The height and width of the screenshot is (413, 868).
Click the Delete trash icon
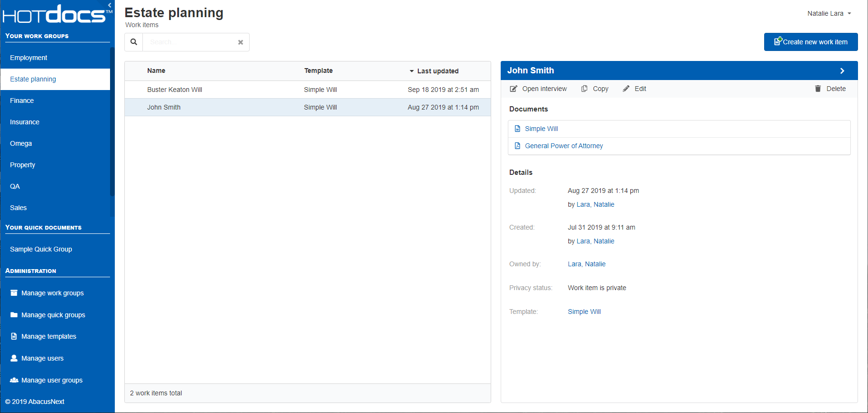tap(818, 89)
